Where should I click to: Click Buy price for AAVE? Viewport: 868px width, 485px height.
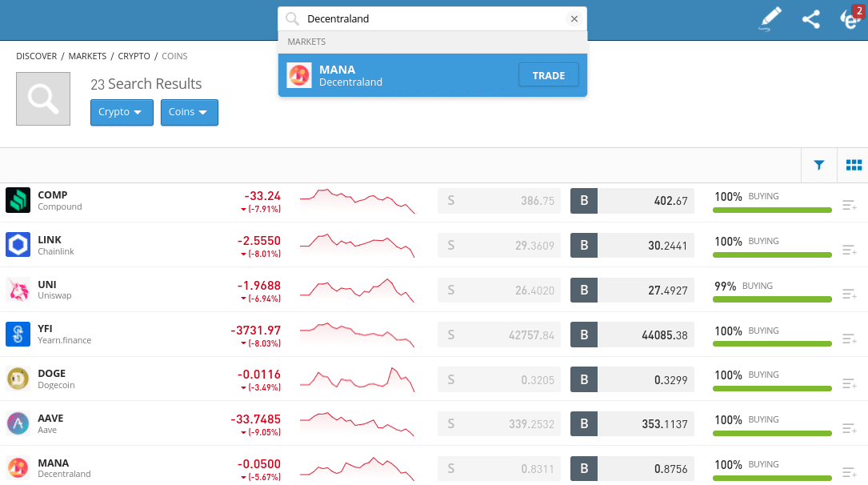(x=632, y=424)
